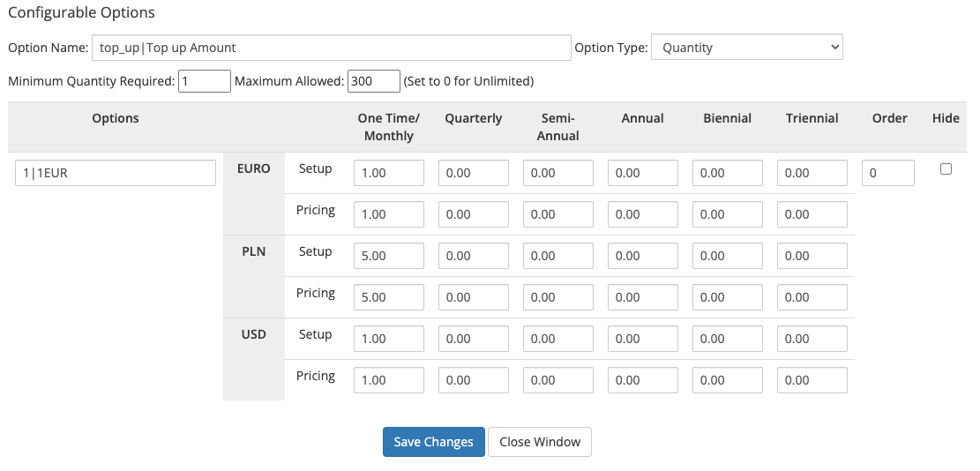The image size is (980, 471).
Task: Click the Minimum Quantity Required field
Action: [x=204, y=81]
